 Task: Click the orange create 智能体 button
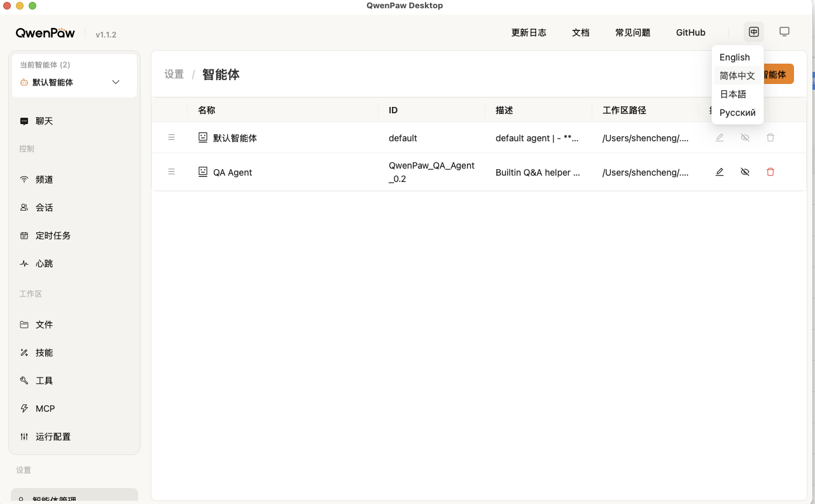point(777,74)
